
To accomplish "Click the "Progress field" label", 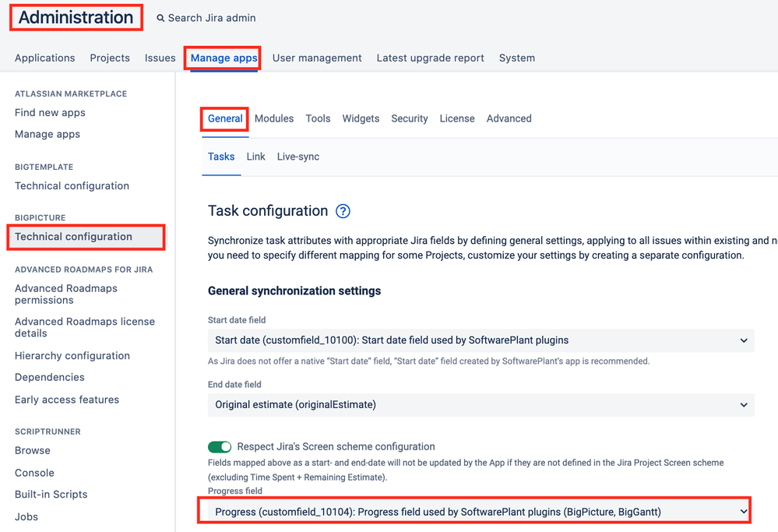I will click(x=235, y=491).
